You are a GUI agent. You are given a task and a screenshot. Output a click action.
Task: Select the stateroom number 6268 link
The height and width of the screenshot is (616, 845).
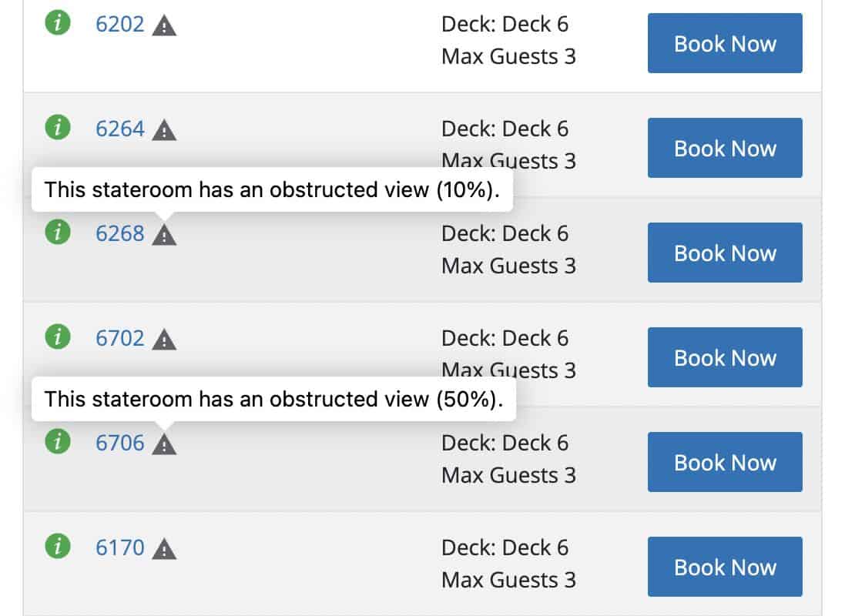(x=119, y=233)
